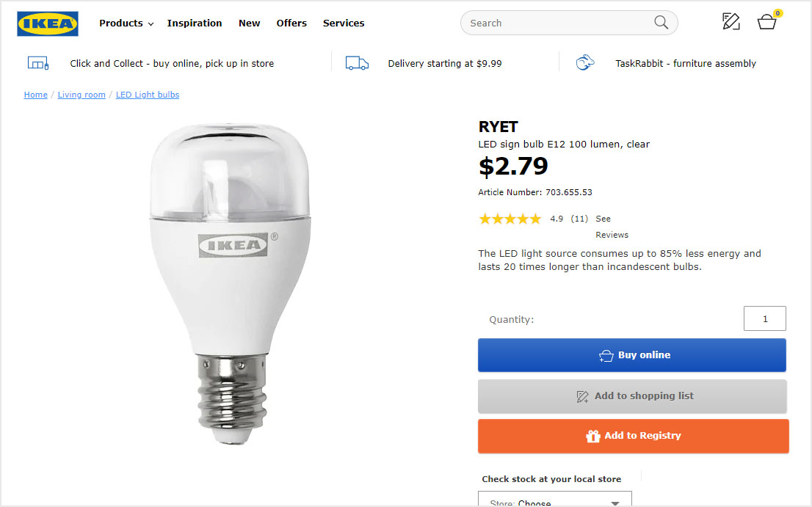Open the Inspiration menu item
Image resolution: width=812 pixels, height=507 pixels.
pos(195,23)
